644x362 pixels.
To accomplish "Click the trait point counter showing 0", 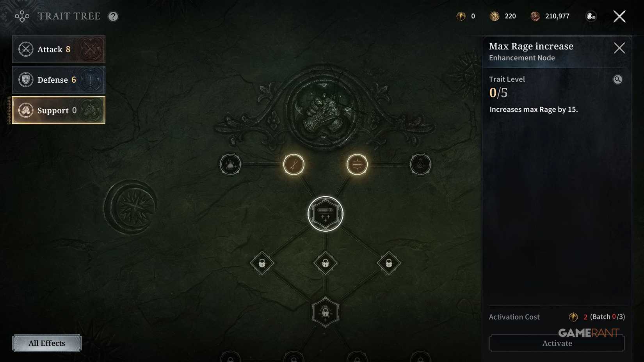I will tap(466, 16).
